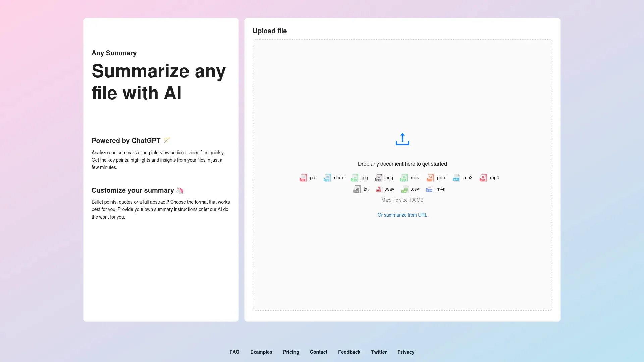Image resolution: width=644 pixels, height=362 pixels.
Task: Click the .mp3 file type icon
Action: pos(456,178)
